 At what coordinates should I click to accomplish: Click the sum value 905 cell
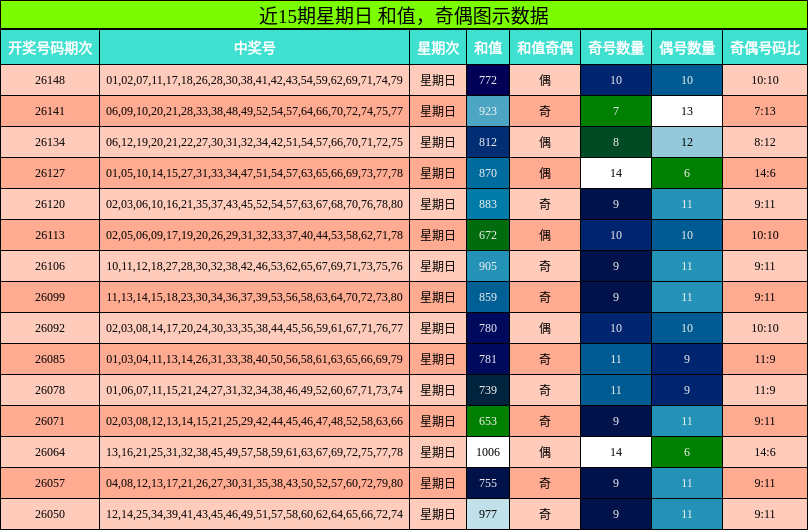pos(488,266)
